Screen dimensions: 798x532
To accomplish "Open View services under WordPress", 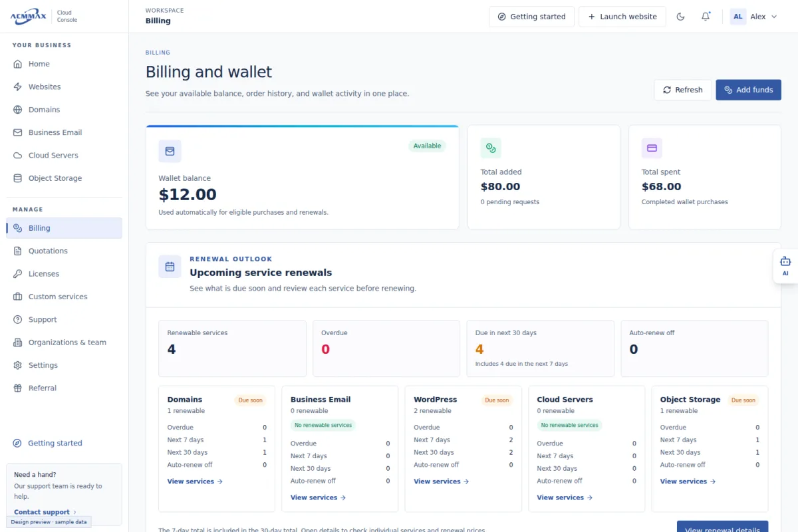I will [441, 481].
